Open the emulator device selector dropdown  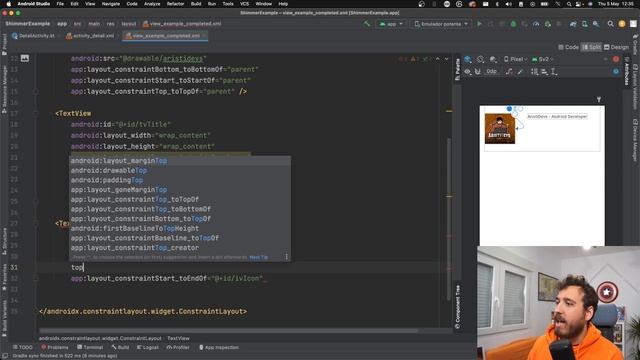(x=441, y=24)
